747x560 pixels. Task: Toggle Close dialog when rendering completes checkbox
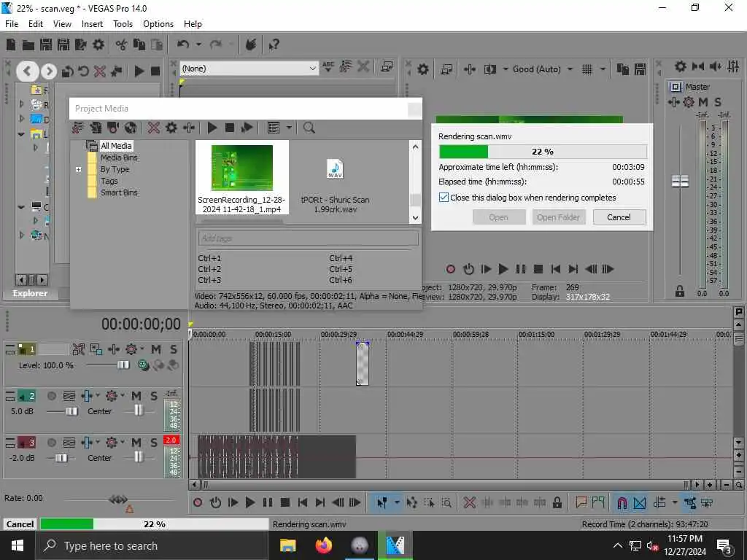coord(444,198)
